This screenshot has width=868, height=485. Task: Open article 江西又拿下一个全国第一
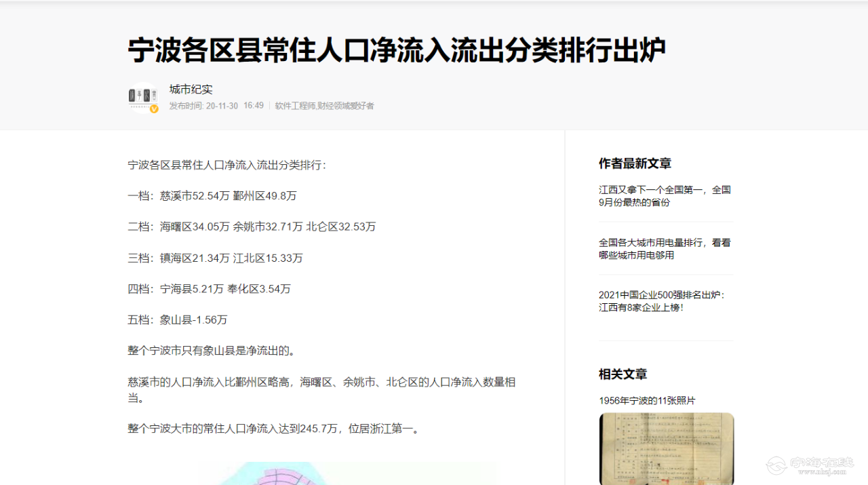[665, 196]
